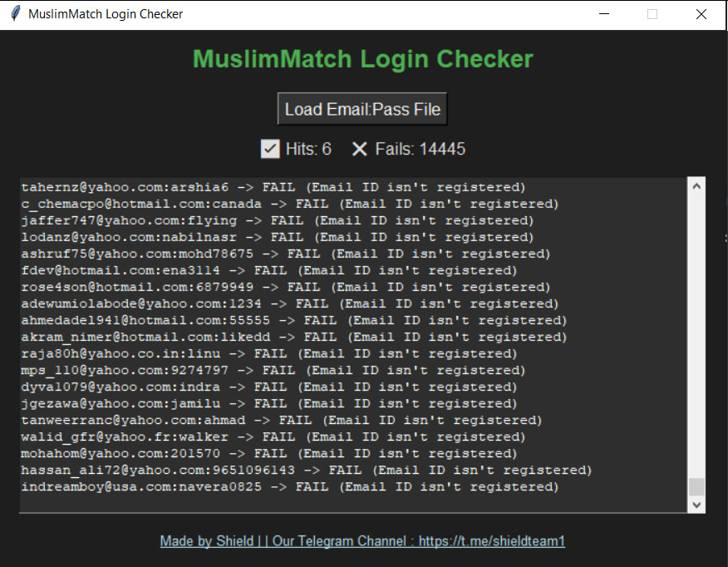Select the adewumiolabode@yahoo.com log line
The height and width of the screenshot is (567, 728).
[290, 303]
